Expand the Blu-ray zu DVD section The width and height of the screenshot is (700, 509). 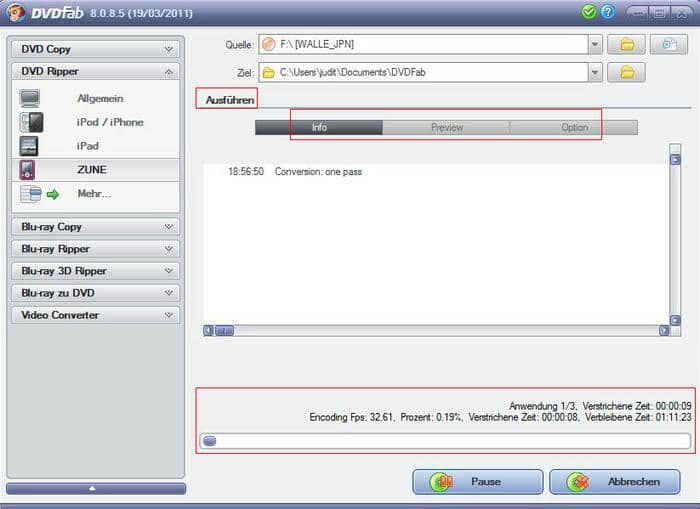[95, 293]
